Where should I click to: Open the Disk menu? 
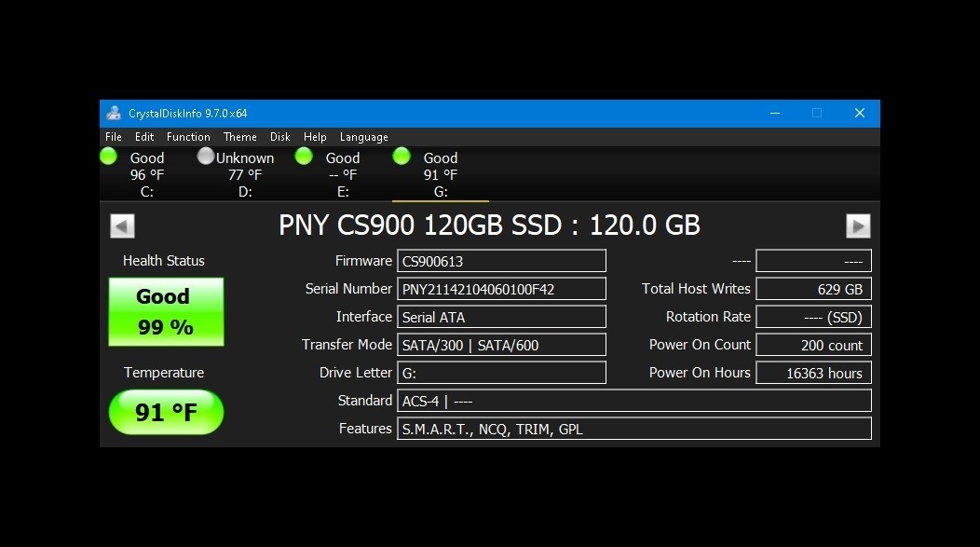click(280, 137)
